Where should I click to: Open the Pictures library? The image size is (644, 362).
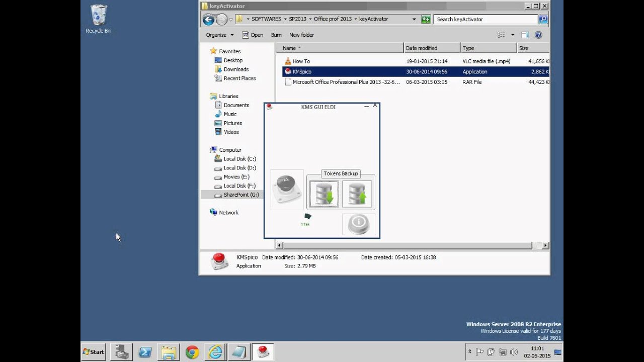232,123
